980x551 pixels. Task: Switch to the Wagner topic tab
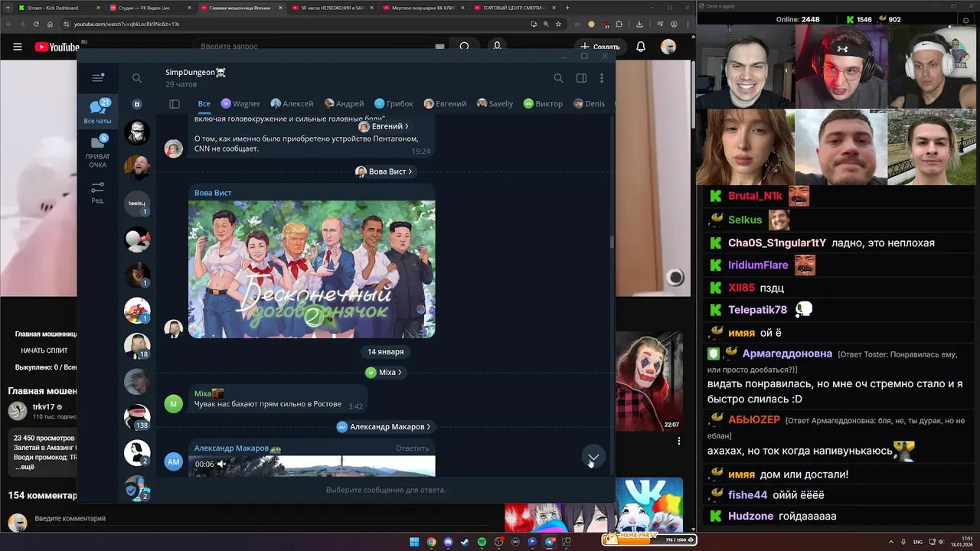(x=240, y=104)
